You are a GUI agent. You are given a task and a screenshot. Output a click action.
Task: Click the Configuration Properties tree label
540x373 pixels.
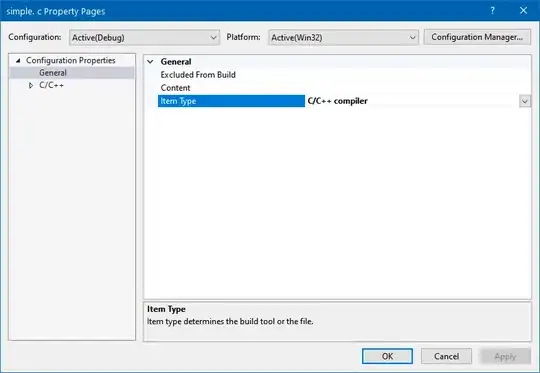[x=71, y=60]
